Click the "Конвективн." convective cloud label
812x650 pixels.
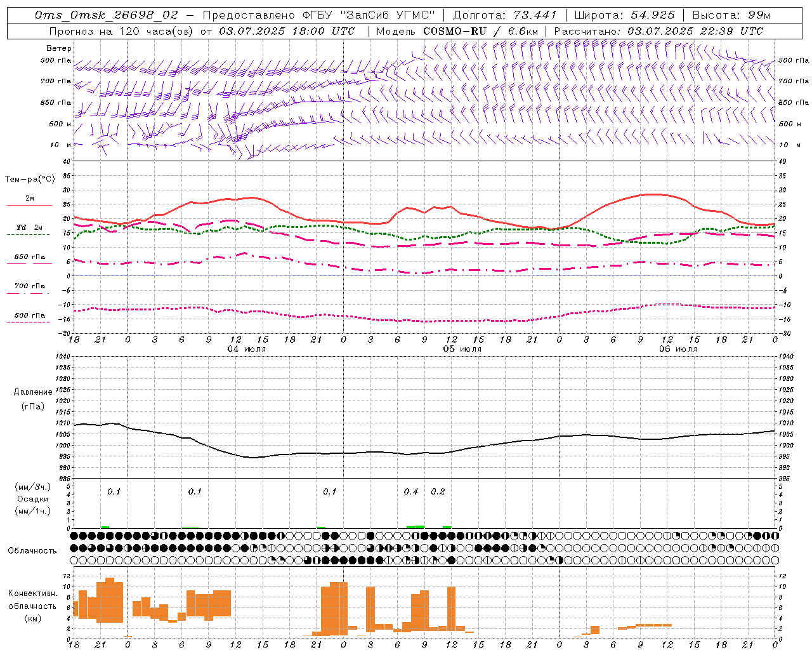pyautogui.click(x=33, y=594)
